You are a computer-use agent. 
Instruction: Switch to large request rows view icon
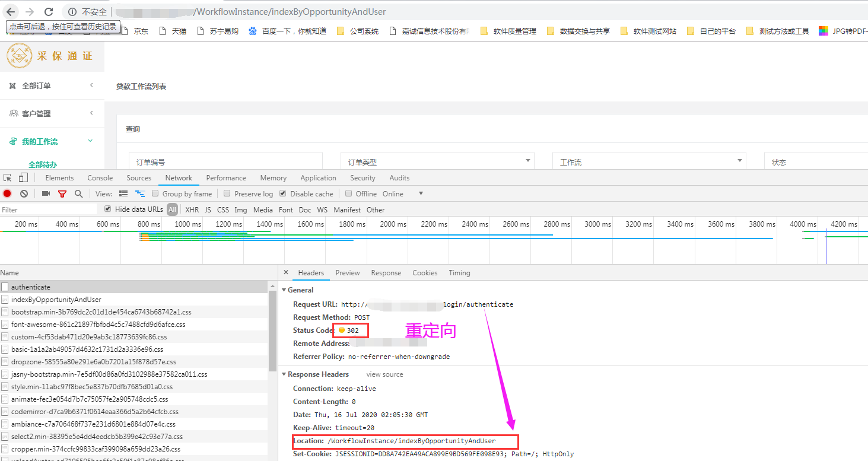click(x=123, y=193)
